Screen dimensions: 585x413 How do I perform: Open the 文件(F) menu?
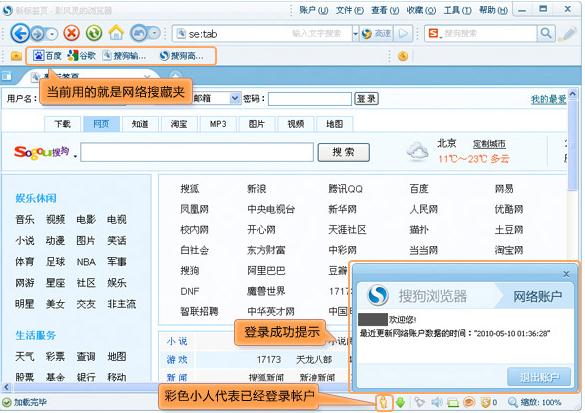(x=350, y=10)
